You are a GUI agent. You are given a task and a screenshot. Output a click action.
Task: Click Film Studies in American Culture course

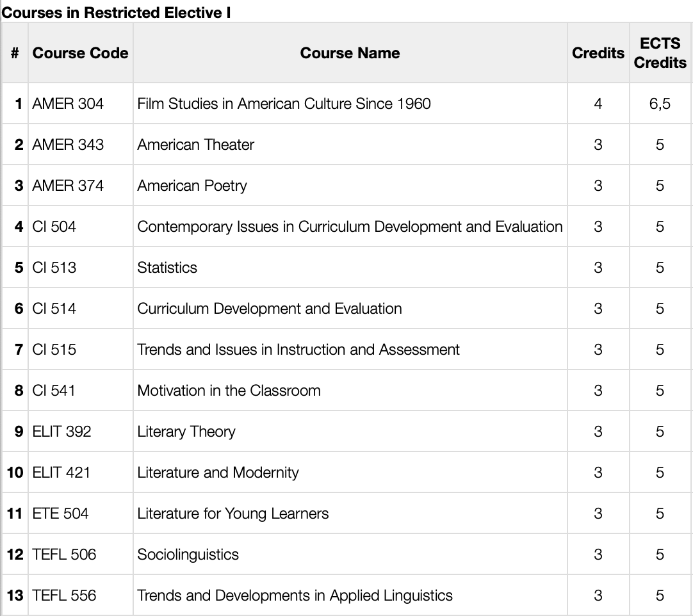[284, 104]
